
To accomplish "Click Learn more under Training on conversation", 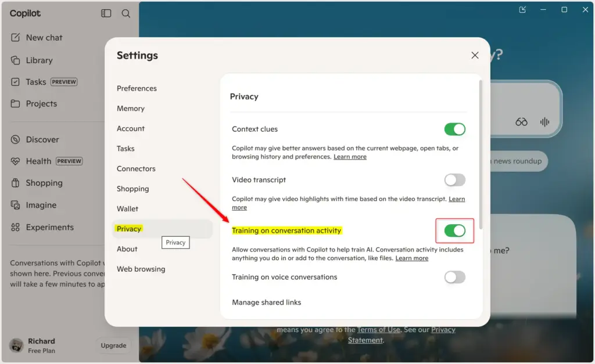I will (412, 258).
